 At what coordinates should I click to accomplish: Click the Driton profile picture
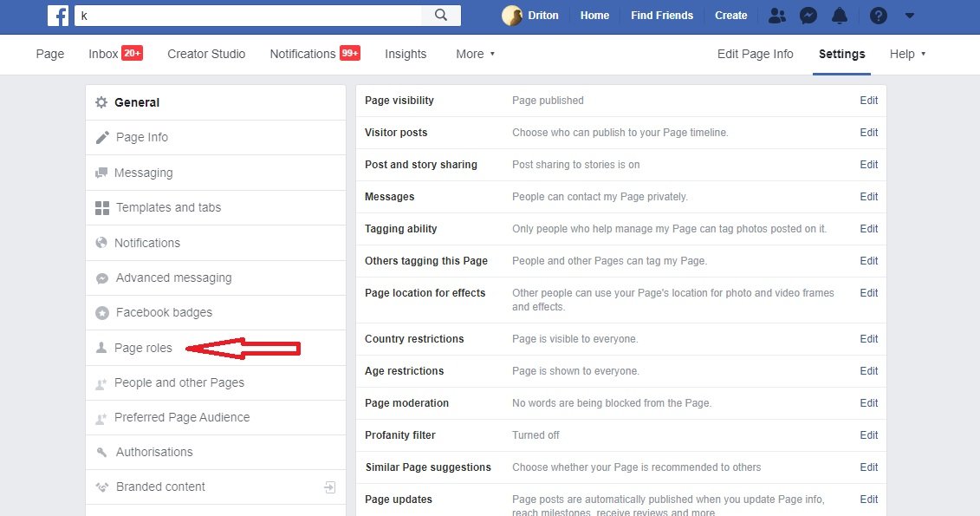512,16
